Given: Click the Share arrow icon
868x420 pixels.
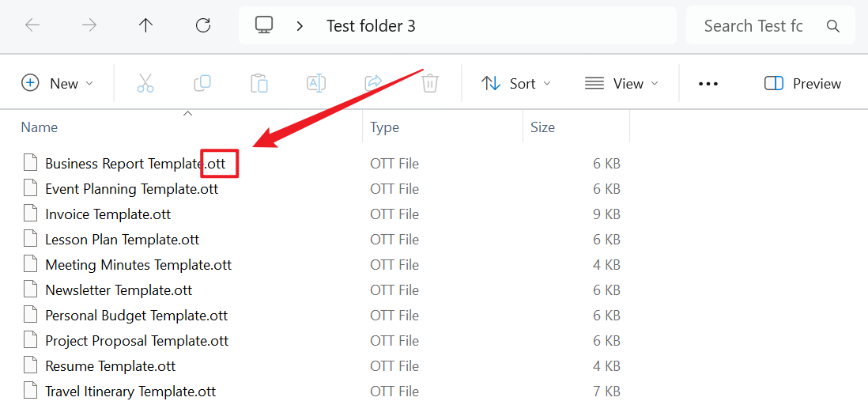Looking at the screenshot, I should pos(373,83).
